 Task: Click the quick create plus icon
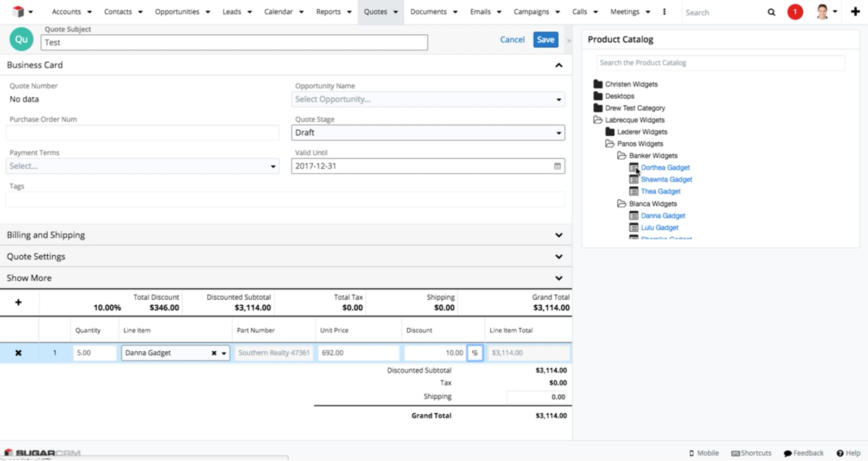[x=855, y=12]
